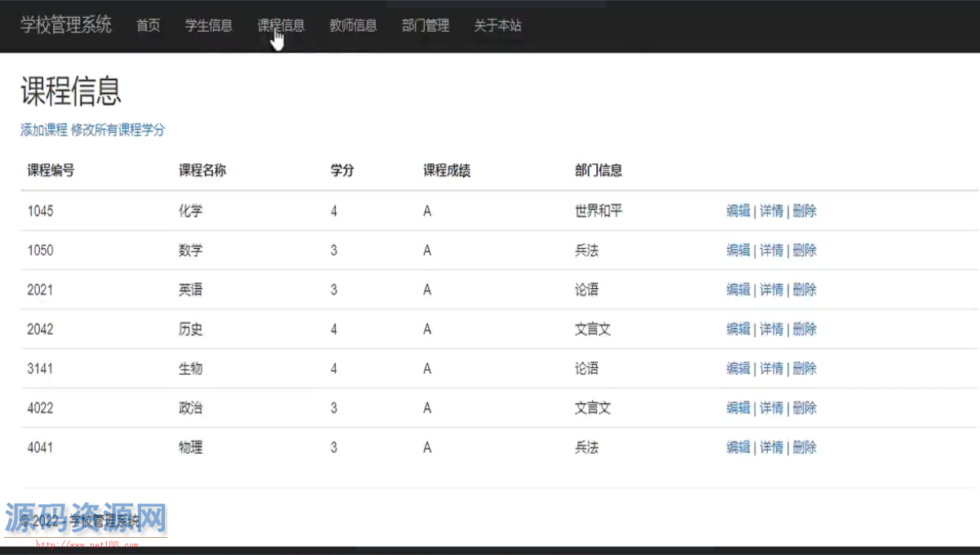Show 详情 for the 英语 course
The height and width of the screenshot is (555, 980).
point(772,290)
